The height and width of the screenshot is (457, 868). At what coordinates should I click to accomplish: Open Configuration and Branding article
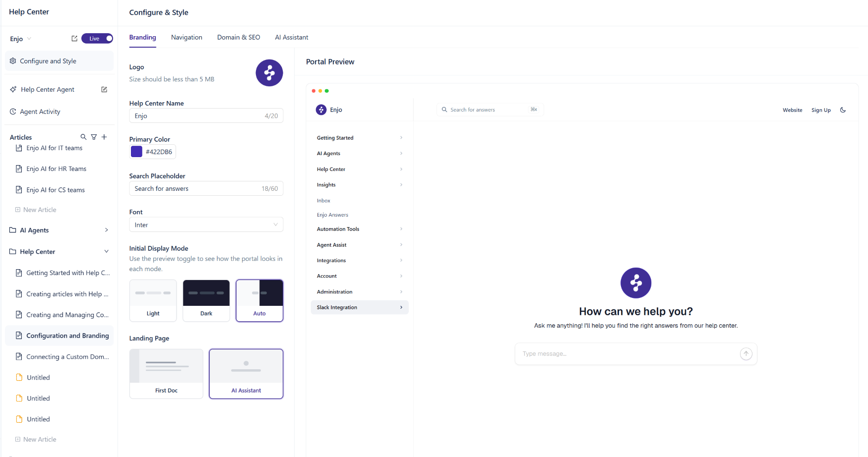(60, 336)
